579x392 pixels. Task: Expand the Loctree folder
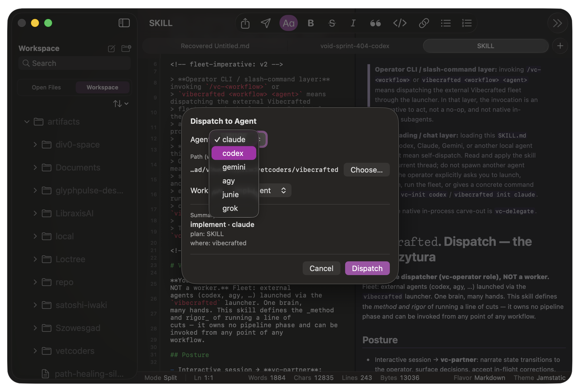[35, 259]
